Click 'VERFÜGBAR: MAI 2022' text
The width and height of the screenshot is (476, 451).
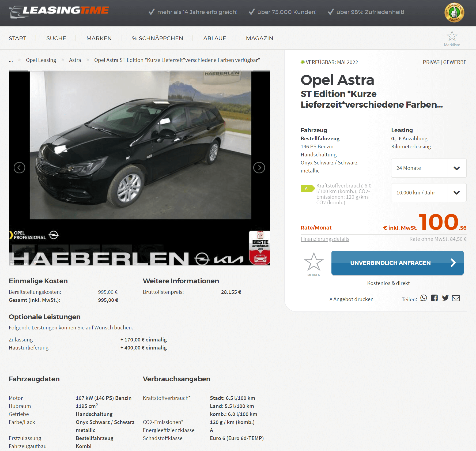[332, 62]
